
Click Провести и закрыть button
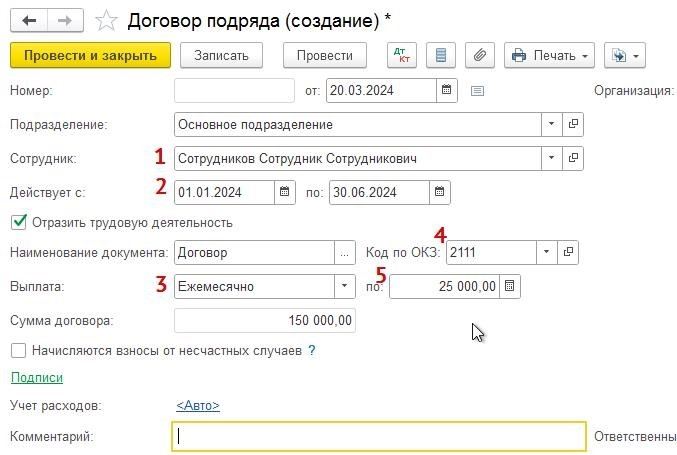click(x=90, y=55)
